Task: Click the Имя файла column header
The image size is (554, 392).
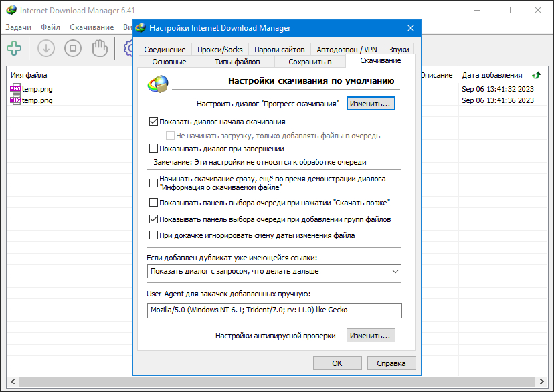Action: tap(29, 75)
